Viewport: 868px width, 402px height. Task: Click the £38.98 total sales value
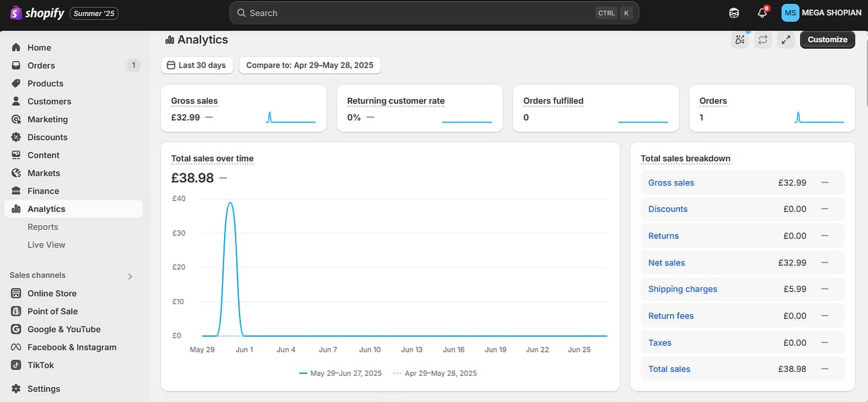point(193,178)
